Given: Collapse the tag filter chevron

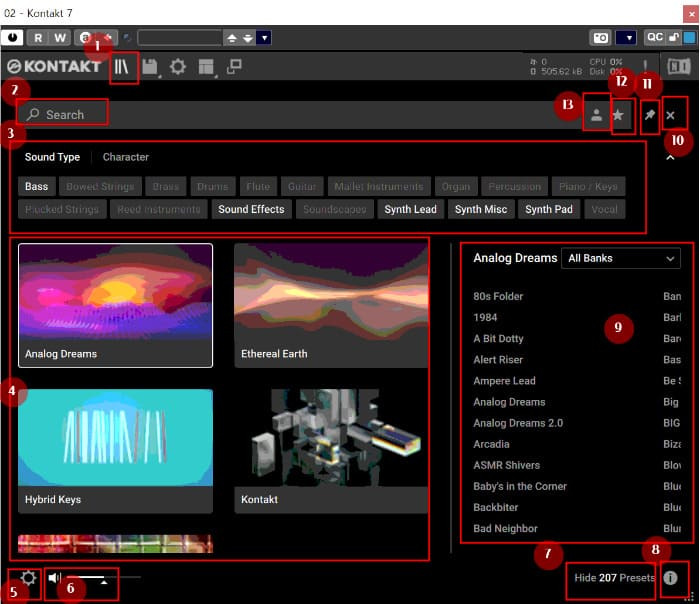Looking at the screenshot, I should (x=670, y=157).
